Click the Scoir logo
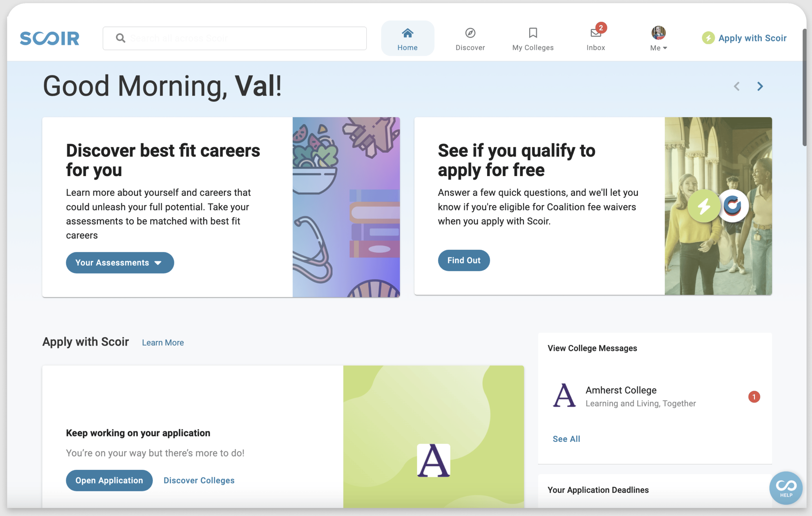The image size is (812, 516). click(x=50, y=38)
